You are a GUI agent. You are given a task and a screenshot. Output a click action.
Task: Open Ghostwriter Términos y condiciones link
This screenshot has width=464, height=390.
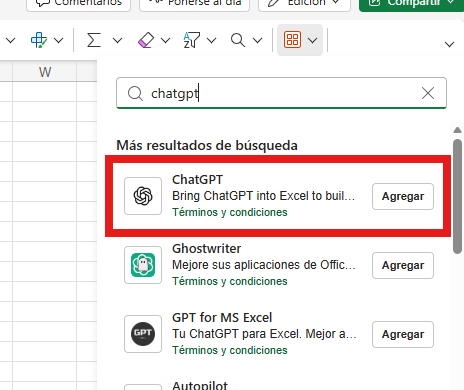230,281
